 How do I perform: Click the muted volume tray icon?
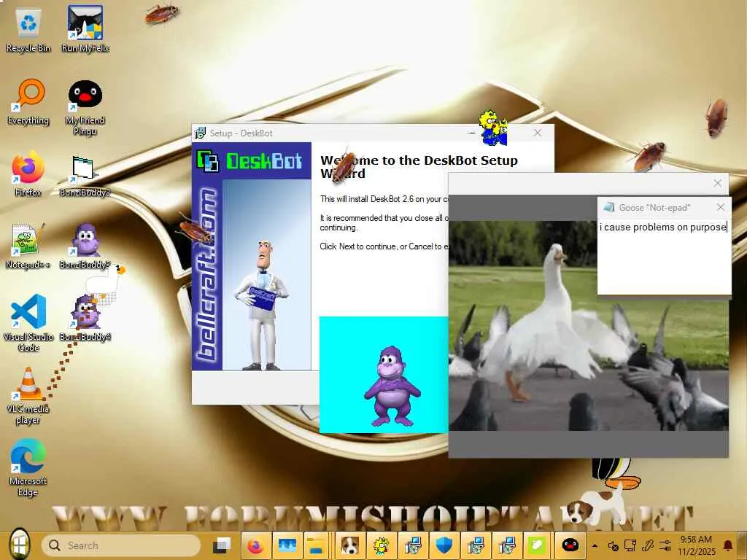pyautogui.click(x=613, y=545)
